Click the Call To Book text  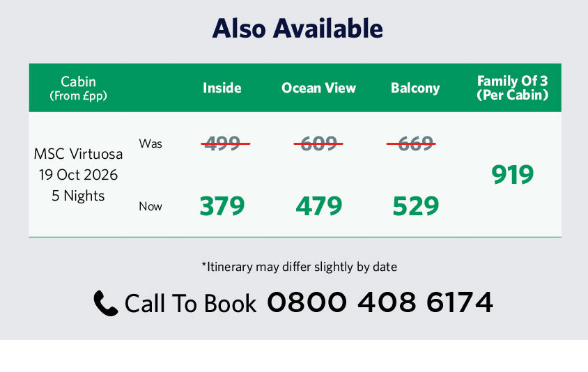pos(190,303)
